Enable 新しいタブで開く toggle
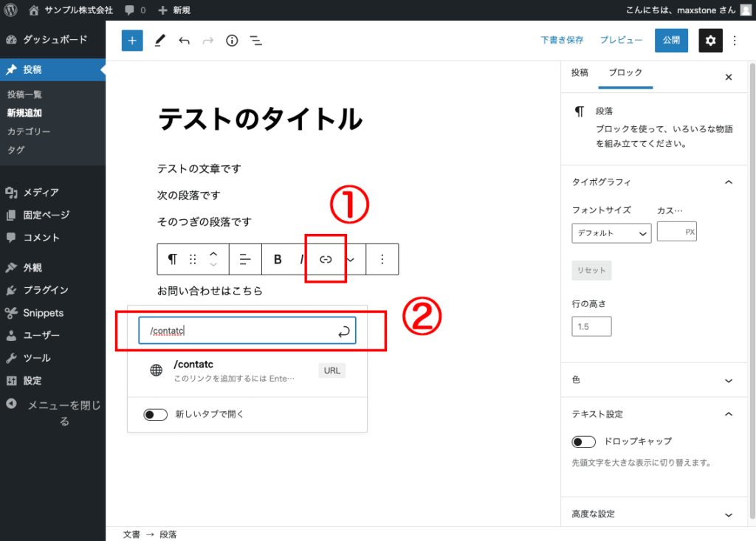Screen dimensions: 756x541 tap(155, 414)
